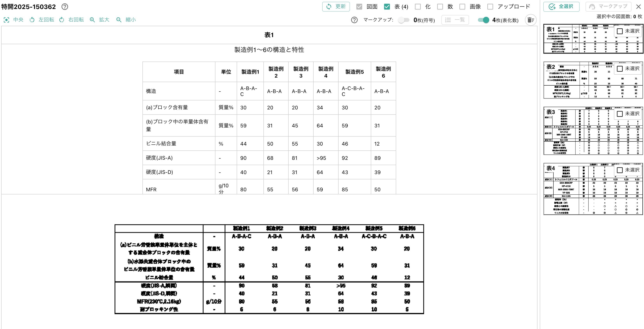Zoom in with 拡大
The width and height of the screenshot is (644, 329).
(100, 20)
